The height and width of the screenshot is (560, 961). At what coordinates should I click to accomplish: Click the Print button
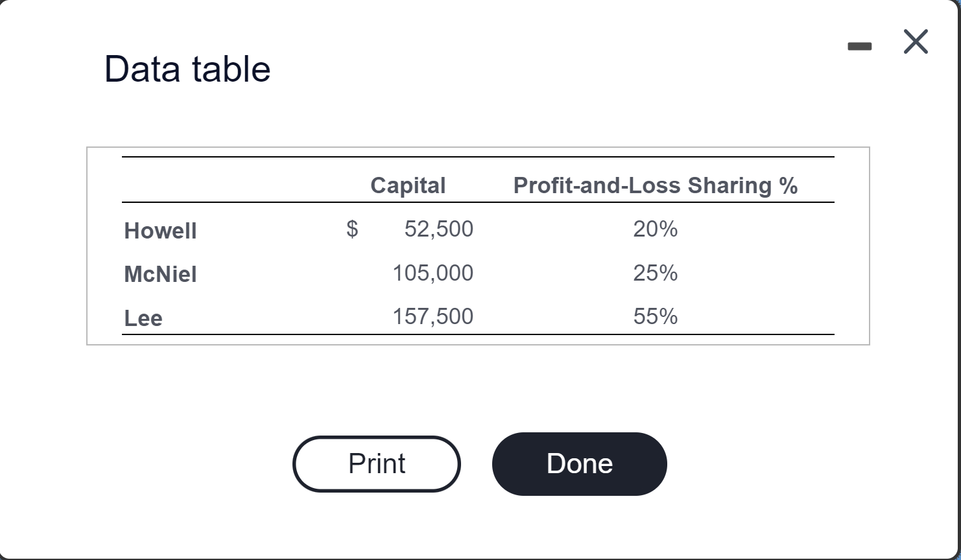(x=376, y=463)
